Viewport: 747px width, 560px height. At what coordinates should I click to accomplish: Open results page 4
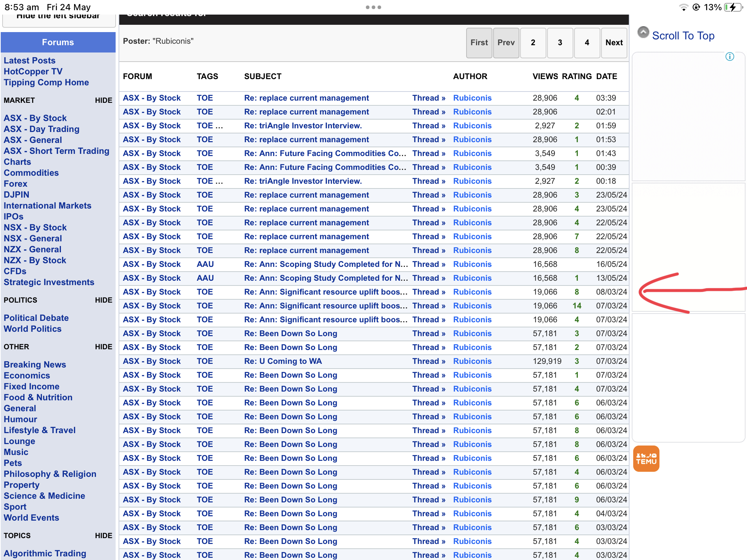[x=587, y=43]
